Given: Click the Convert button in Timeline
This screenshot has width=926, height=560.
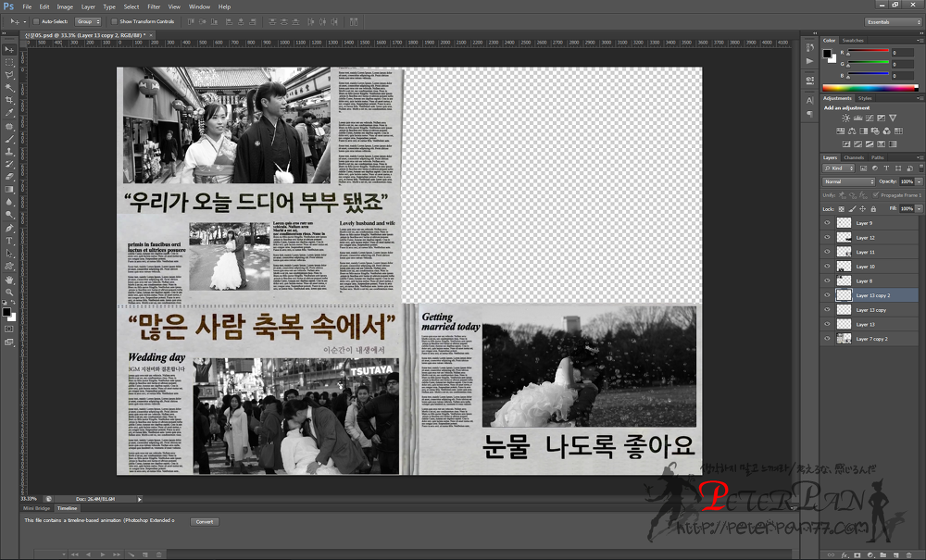Looking at the screenshot, I should tap(205, 521).
